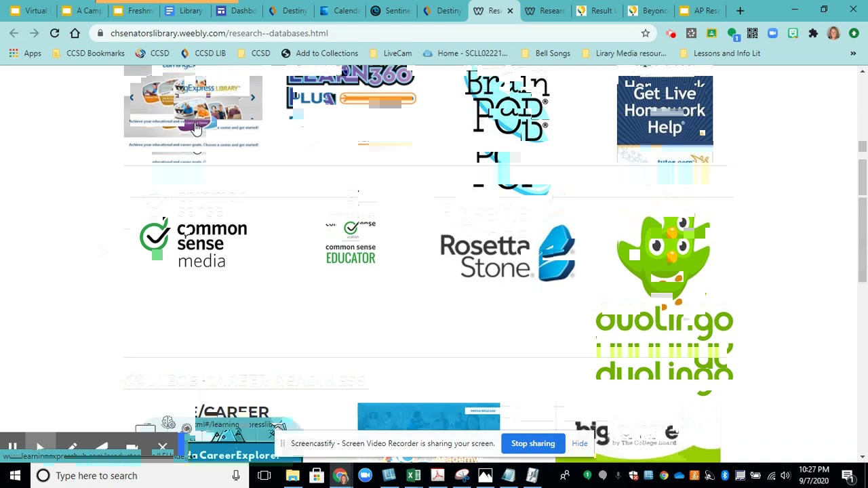Switch to the Calend tab
Screen dimensions: 868x488
338,11
